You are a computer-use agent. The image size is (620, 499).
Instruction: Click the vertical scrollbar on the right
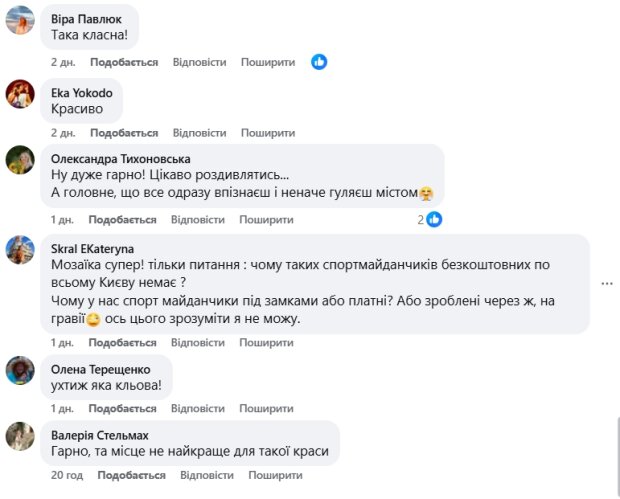615,455
